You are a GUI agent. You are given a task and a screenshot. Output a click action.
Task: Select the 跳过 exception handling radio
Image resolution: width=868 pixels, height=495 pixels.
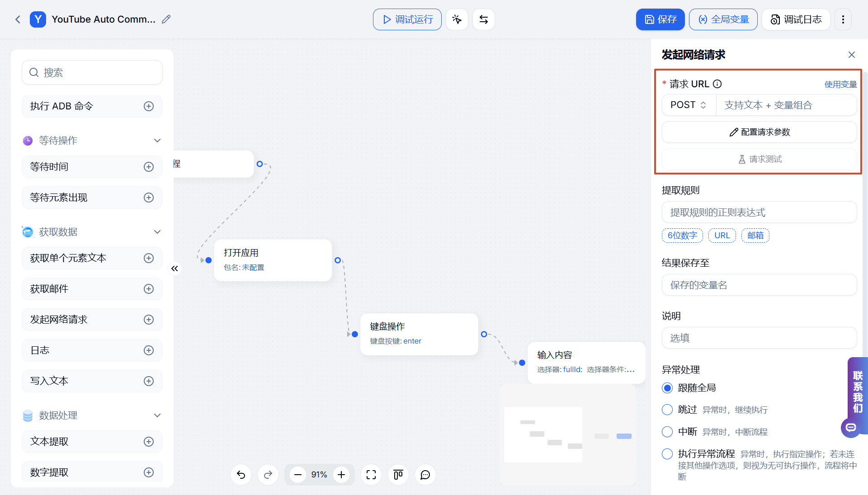coord(667,410)
